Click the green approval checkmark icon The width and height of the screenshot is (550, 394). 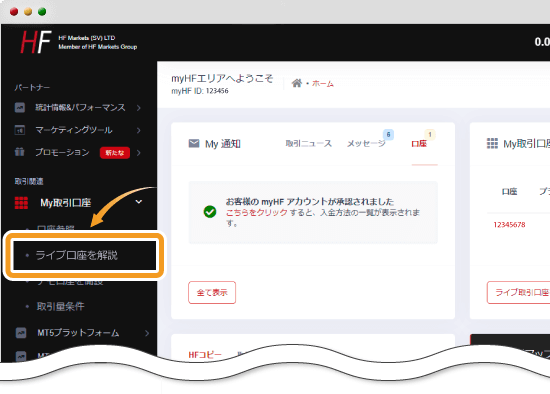pos(210,212)
